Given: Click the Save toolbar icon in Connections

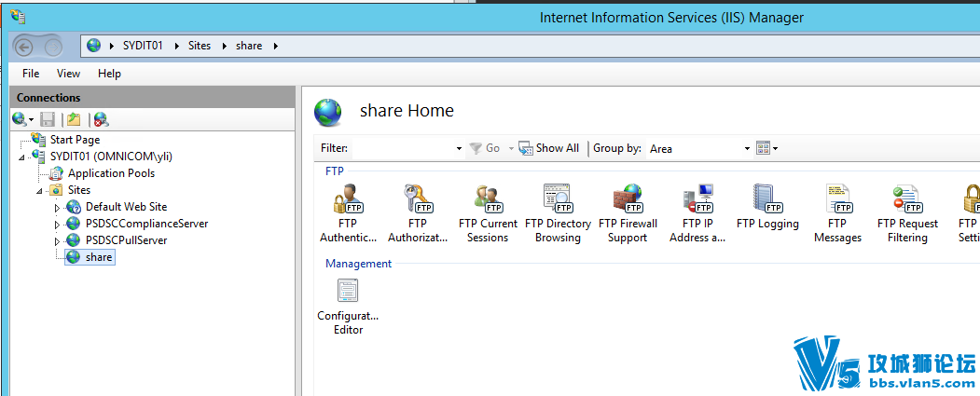Looking at the screenshot, I should tap(48, 119).
